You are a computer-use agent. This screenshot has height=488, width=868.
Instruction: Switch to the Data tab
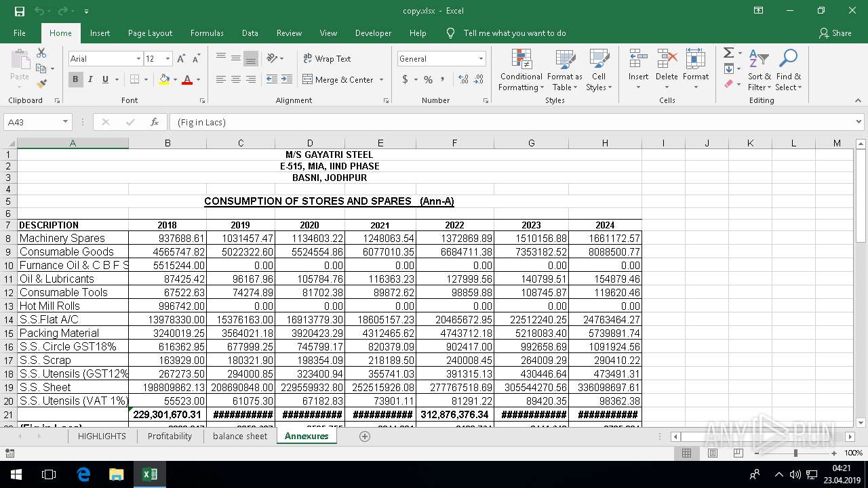250,33
